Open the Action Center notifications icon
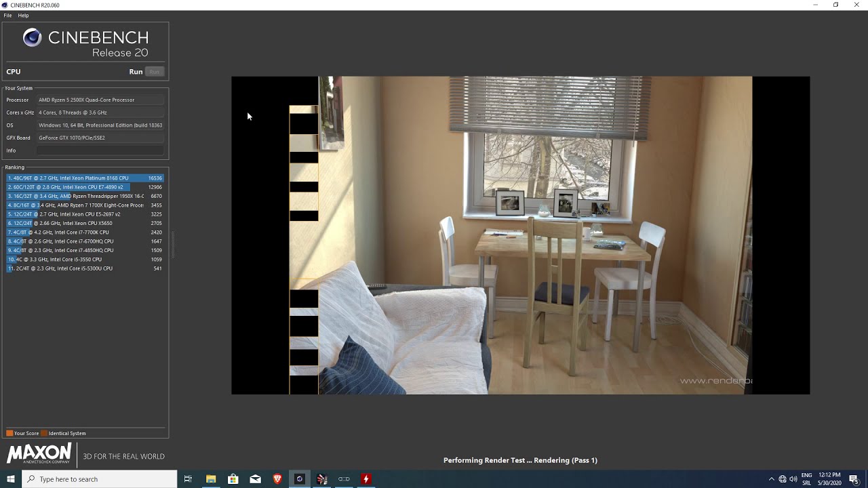The image size is (868, 488). point(854,479)
